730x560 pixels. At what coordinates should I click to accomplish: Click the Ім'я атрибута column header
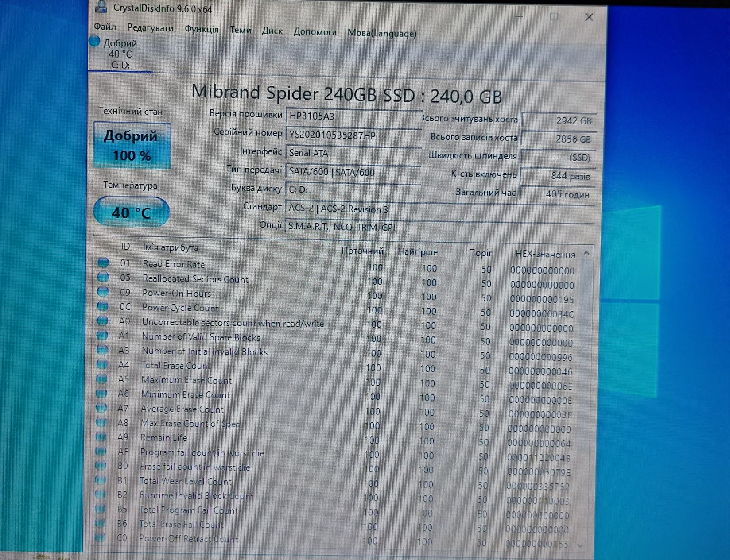[x=171, y=247]
